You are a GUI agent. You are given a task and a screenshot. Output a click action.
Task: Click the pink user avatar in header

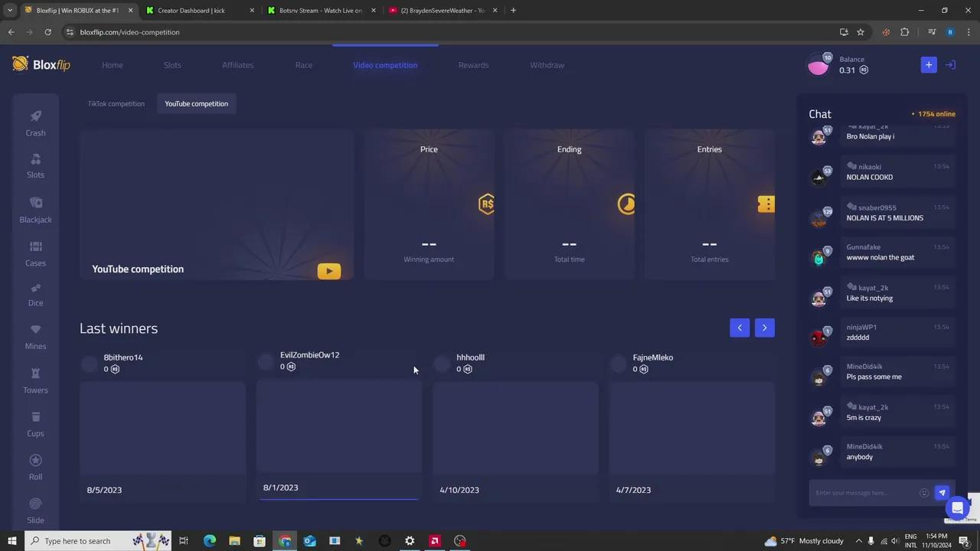pyautogui.click(x=818, y=66)
